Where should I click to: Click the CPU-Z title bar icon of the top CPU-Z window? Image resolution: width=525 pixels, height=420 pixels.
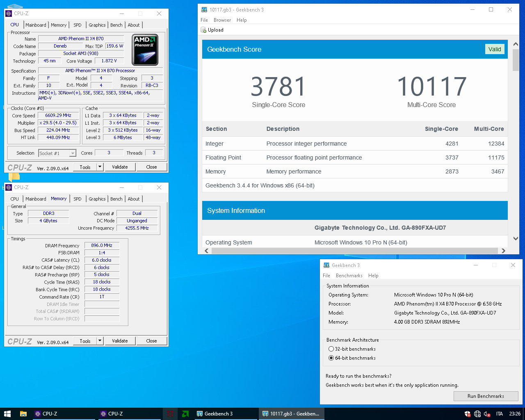(9, 14)
